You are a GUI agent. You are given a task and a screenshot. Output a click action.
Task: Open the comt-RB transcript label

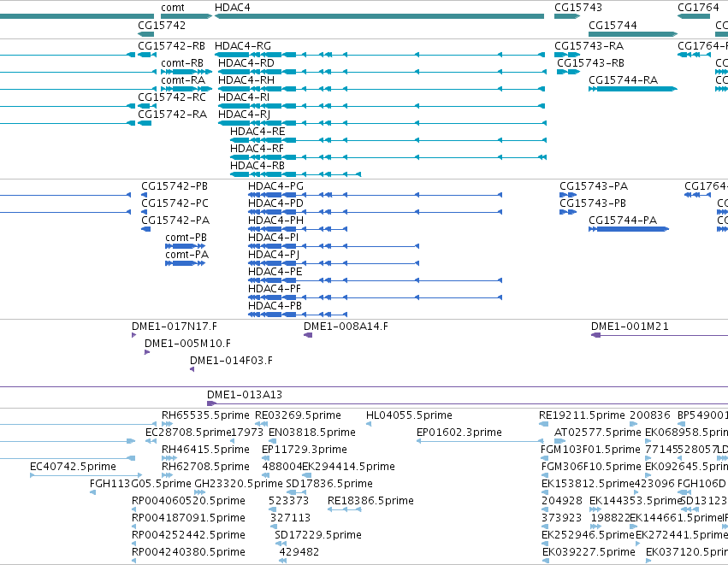(182, 63)
